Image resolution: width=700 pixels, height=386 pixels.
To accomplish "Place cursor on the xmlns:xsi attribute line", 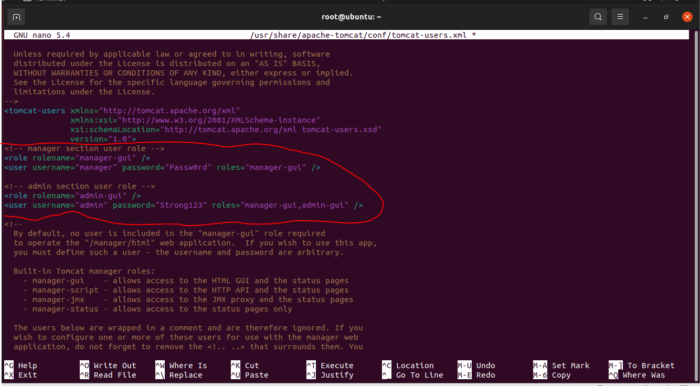I will click(x=195, y=120).
